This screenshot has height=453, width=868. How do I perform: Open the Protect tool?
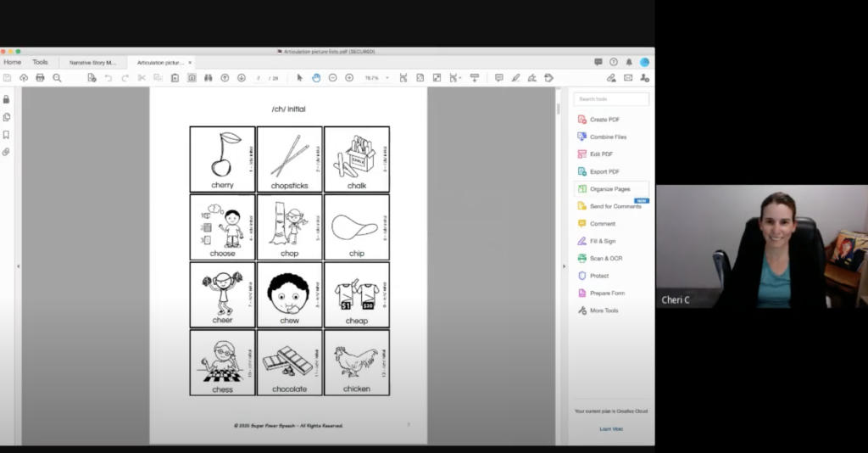[x=593, y=276]
